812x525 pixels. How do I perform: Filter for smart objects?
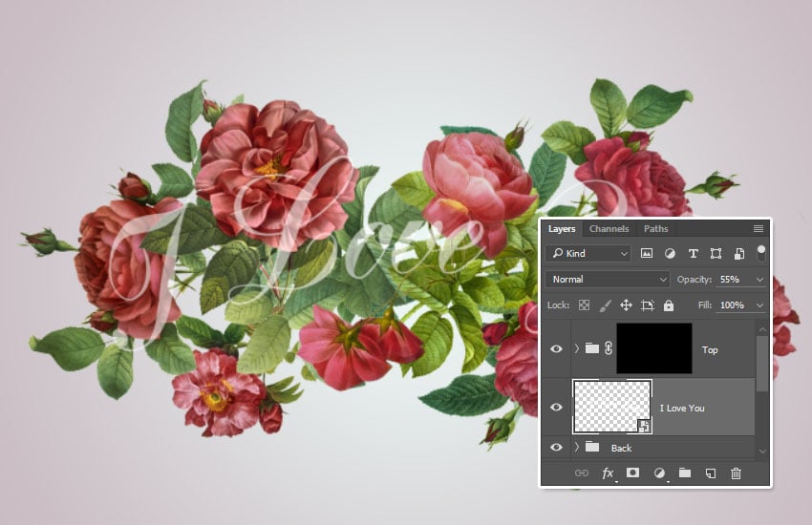(739, 253)
